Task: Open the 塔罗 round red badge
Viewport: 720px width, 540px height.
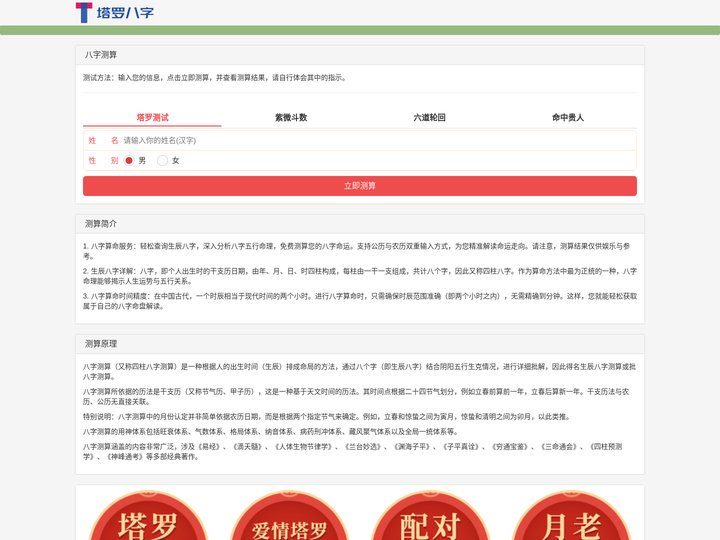Action: (x=148, y=516)
